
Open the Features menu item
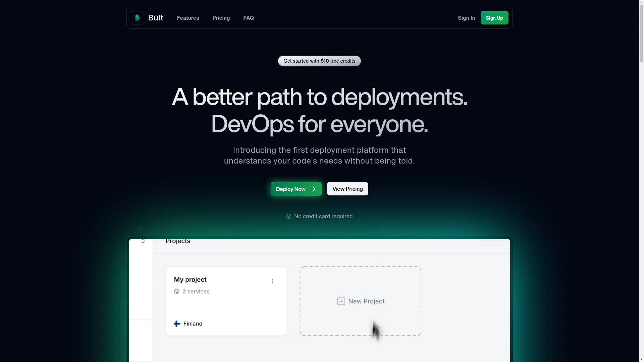188,18
